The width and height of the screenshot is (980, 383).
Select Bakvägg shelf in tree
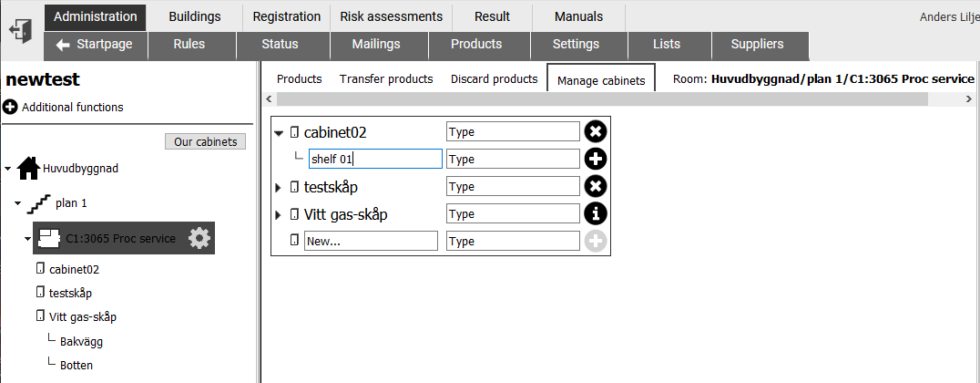[81, 342]
